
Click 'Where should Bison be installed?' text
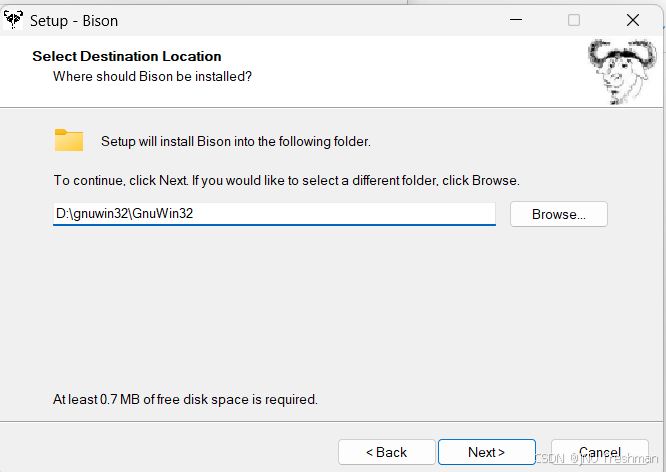pyautogui.click(x=152, y=76)
